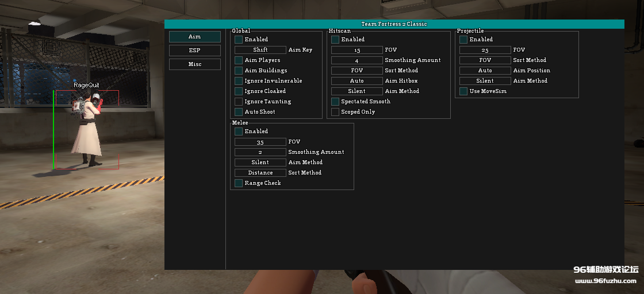Screen dimensions: 644x294
Task: Change Melee Sort Method from Distance
Action: coord(260,173)
